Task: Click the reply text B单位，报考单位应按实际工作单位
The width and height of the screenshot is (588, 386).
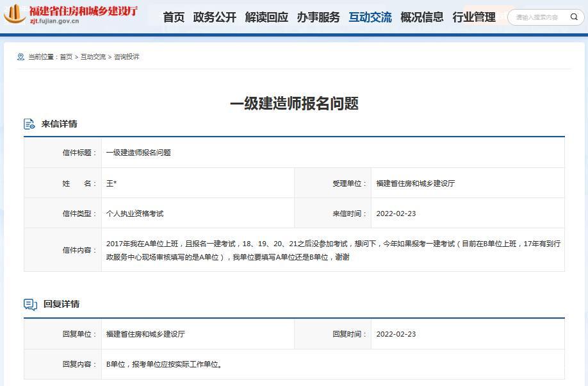Action: pyautogui.click(x=164, y=364)
